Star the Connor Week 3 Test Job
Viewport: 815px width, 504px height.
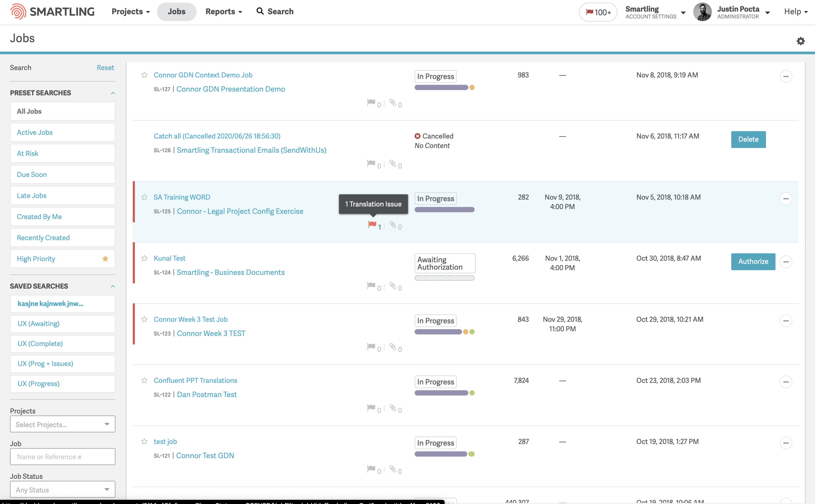point(144,319)
